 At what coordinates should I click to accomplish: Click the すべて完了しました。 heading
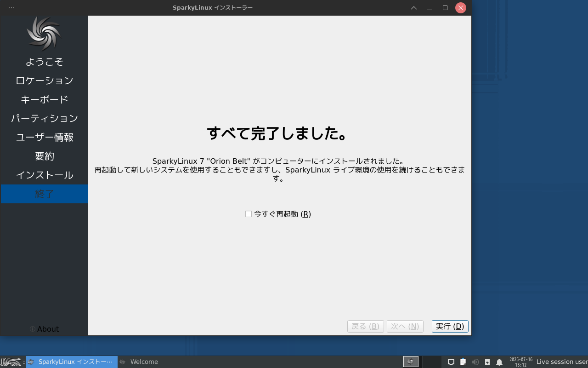pos(277,133)
